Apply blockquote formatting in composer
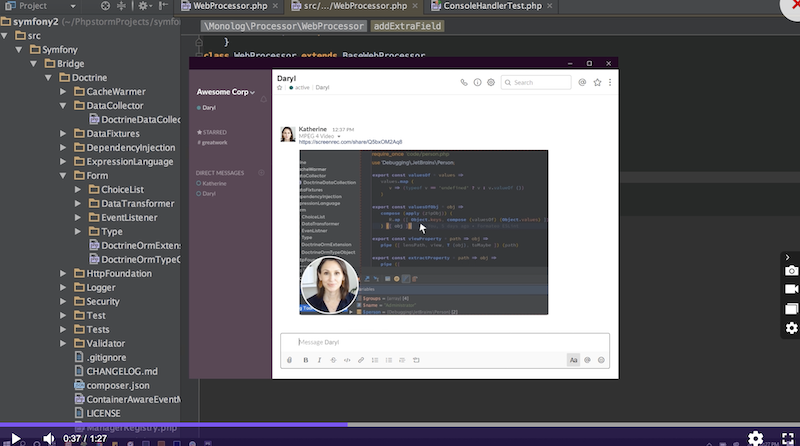Screen dimensions: 800x446 click(402, 360)
